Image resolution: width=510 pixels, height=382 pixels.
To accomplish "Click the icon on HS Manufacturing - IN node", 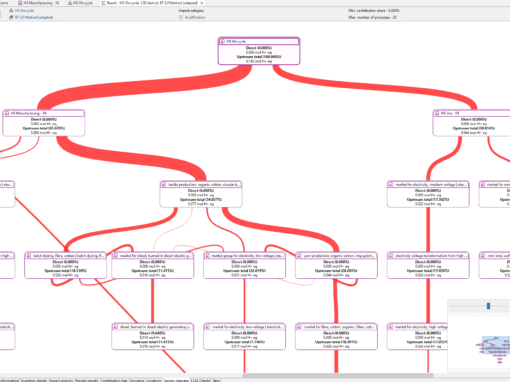I will (x=7, y=114).
